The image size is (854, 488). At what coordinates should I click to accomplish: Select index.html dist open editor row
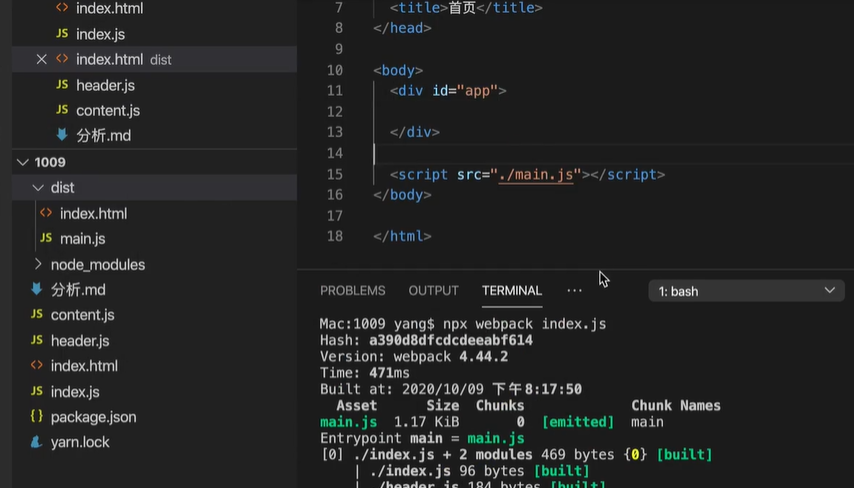[155, 59]
